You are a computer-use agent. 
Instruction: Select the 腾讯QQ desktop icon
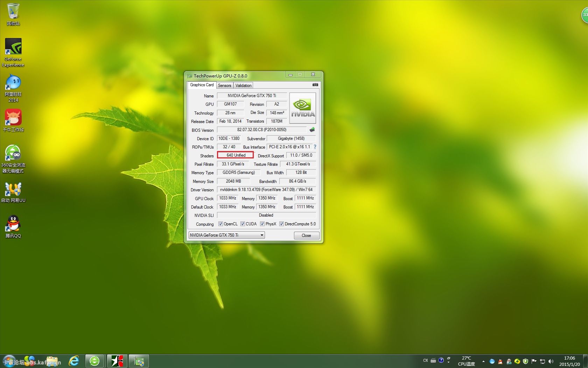click(x=13, y=226)
